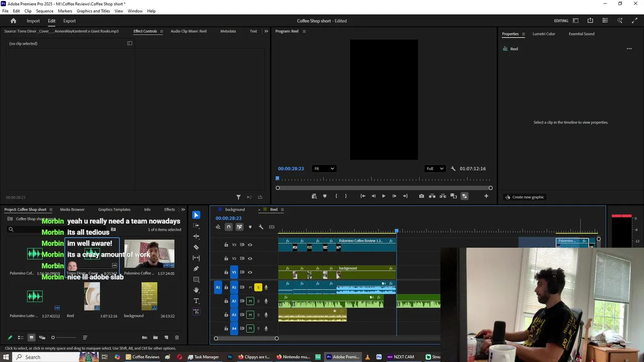Click the timeline horizontal zoom scrollbar
644x362 pixels.
coord(246,338)
